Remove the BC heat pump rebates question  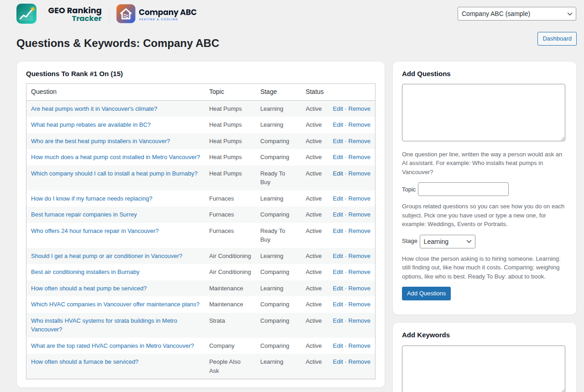pyautogui.click(x=360, y=125)
